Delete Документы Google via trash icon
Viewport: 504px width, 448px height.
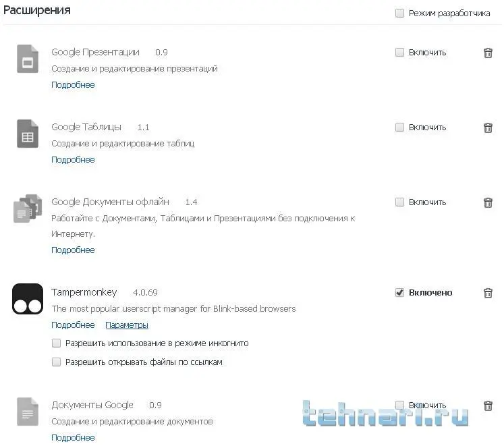coord(488,405)
